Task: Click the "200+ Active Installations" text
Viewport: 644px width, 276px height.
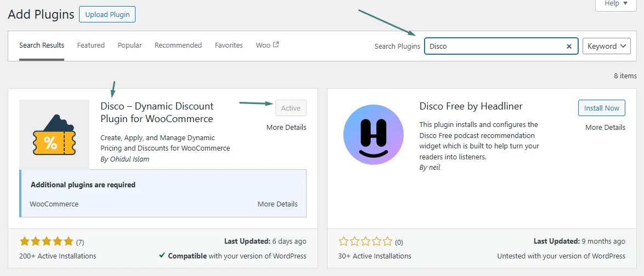Action: pos(58,256)
